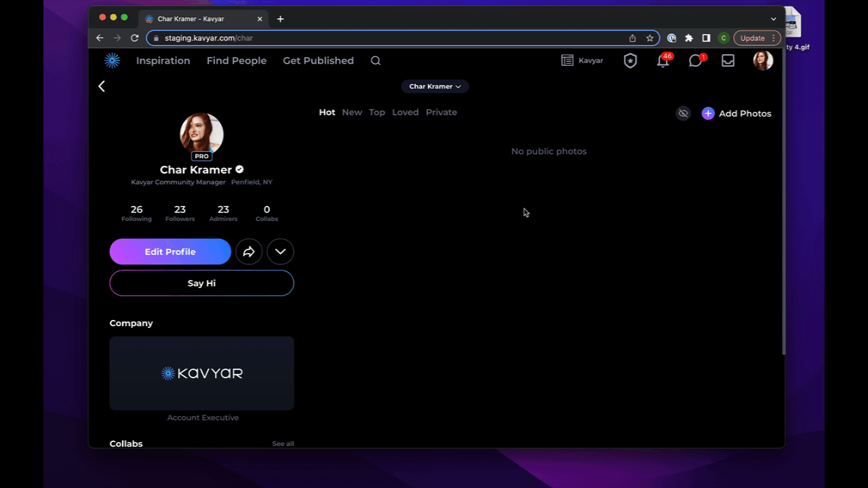Click the 'Penfield, NY' location text

252,182
